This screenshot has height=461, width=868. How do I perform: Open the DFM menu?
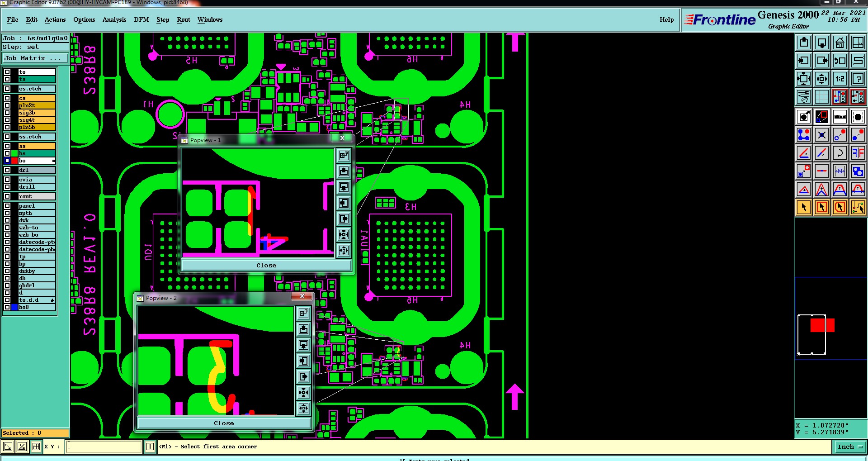click(x=142, y=19)
